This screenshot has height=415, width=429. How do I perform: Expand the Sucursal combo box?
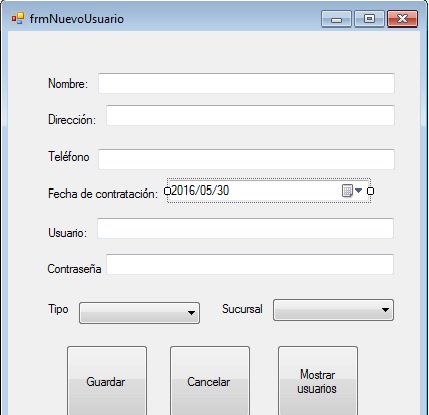click(x=333, y=310)
